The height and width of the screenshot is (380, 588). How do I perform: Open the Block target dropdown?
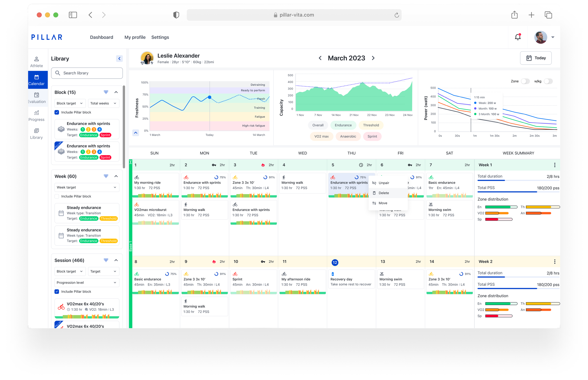coord(70,103)
